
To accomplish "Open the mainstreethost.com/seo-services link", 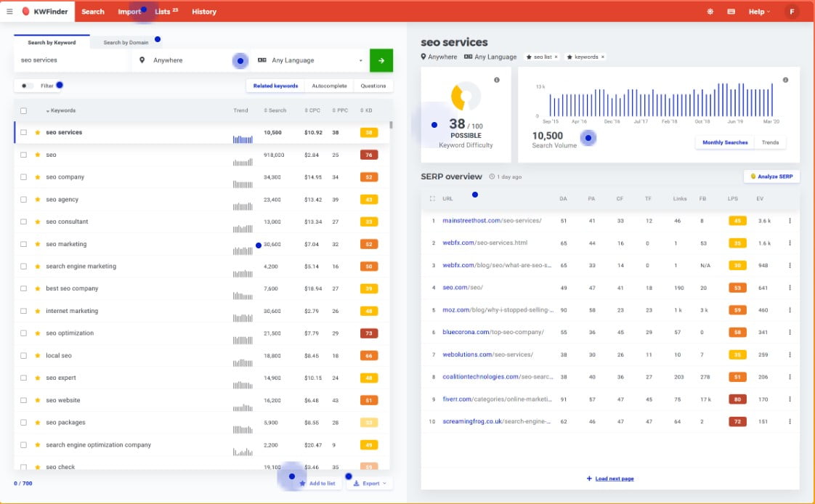I will pos(492,221).
